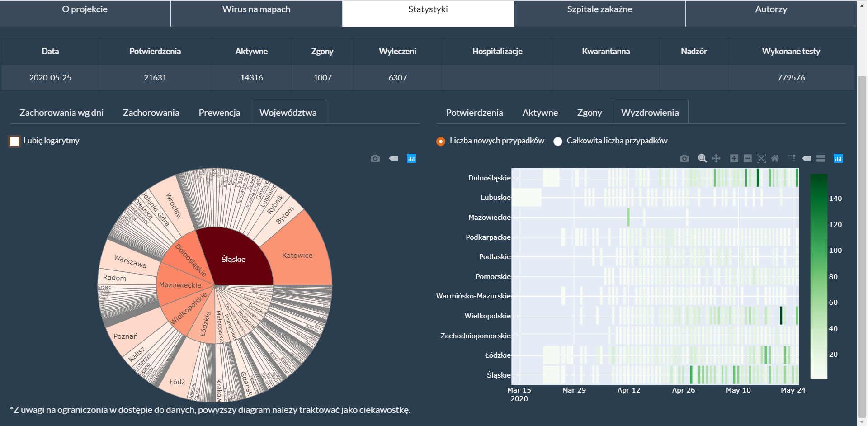This screenshot has height=426, width=868.
Task: Open 'Szpitale zakaźne' tab
Action: (599, 14)
